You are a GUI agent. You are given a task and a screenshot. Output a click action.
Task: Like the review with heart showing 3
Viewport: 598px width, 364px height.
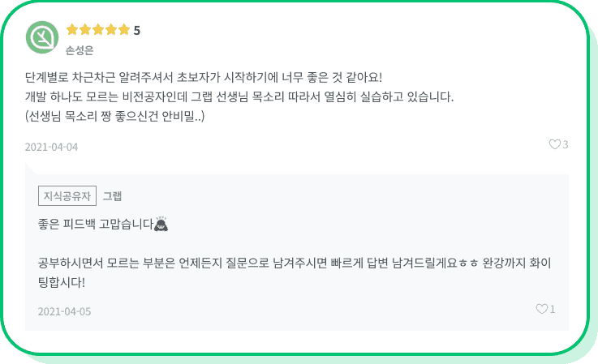tap(554, 144)
